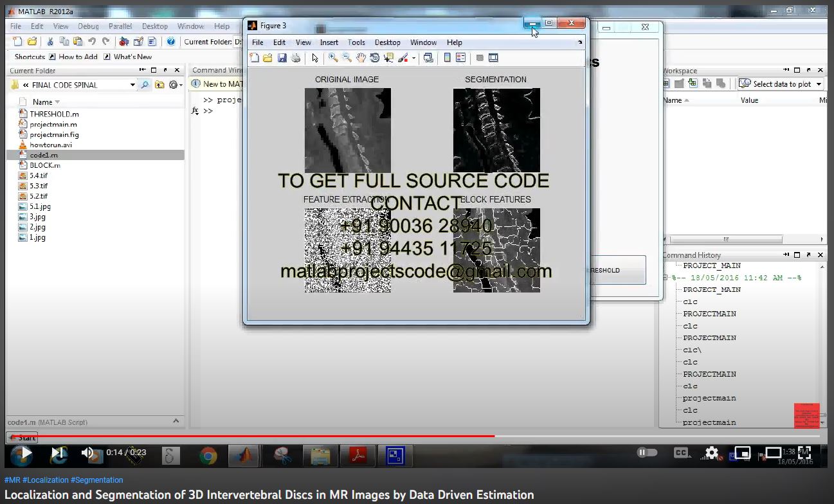Click the Insert Legend icon
Viewport: 834px width, 504px height.
pyautogui.click(x=460, y=58)
